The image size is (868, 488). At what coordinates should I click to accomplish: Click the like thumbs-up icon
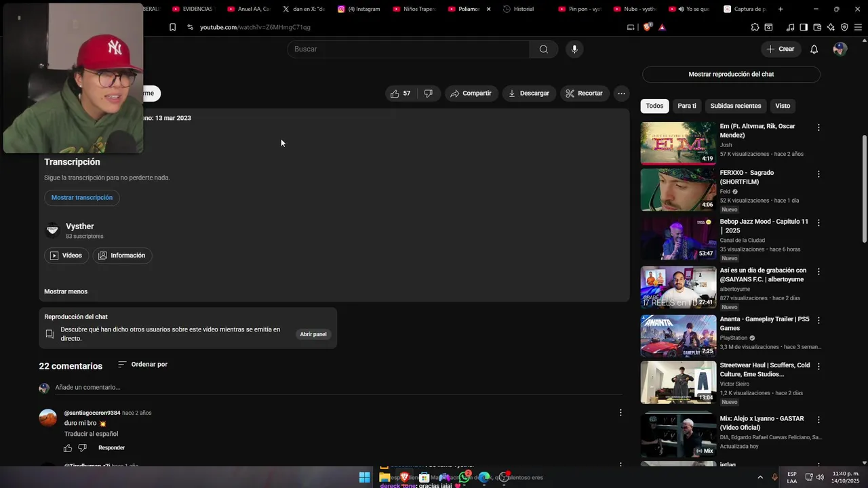[395, 94]
